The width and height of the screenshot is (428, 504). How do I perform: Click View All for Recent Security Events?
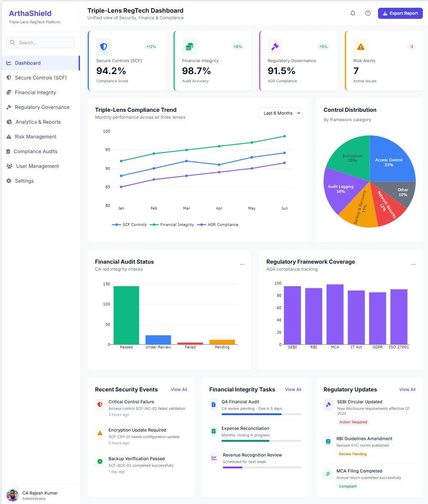click(x=179, y=389)
